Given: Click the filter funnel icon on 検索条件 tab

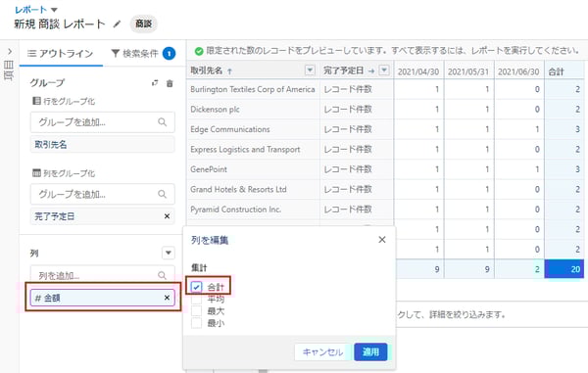Looking at the screenshot, I should 116,53.
